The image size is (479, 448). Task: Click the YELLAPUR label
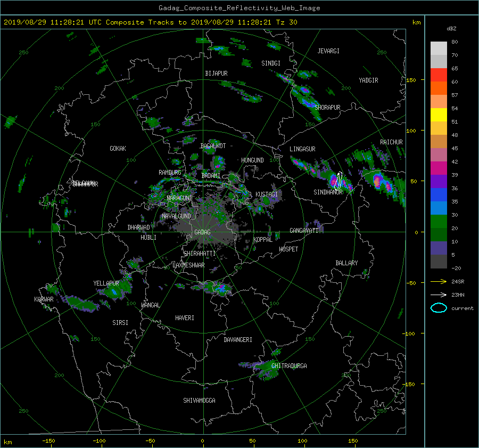point(106,283)
